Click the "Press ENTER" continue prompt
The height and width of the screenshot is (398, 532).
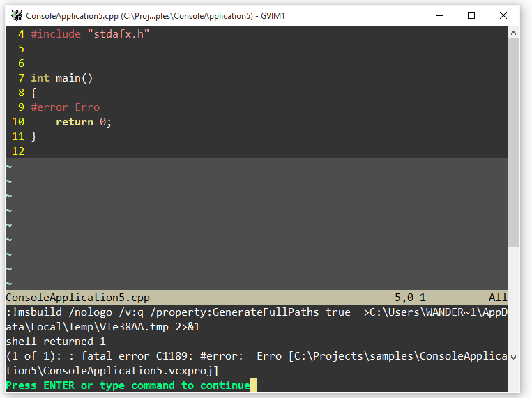click(x=128, y=385)
